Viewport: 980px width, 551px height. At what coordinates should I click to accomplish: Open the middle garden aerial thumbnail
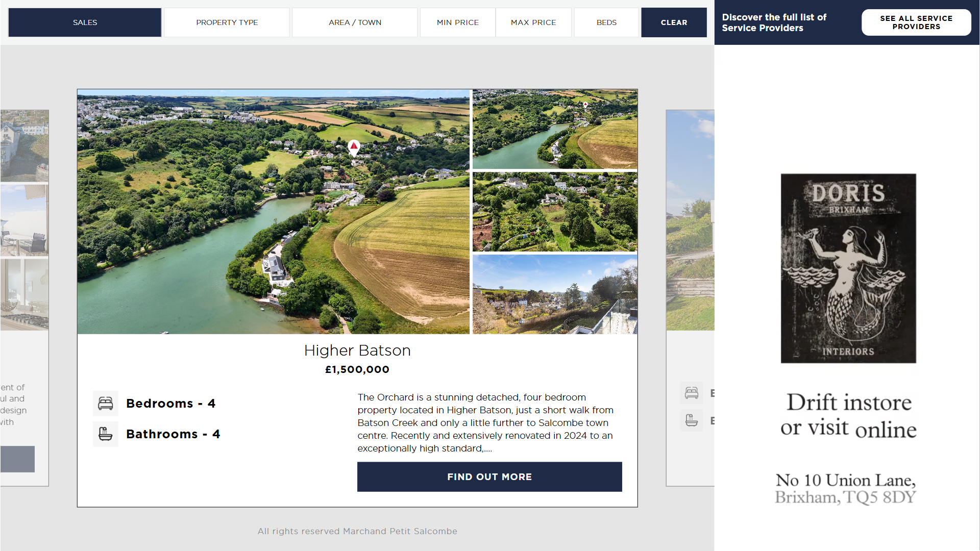click(554, 212)
